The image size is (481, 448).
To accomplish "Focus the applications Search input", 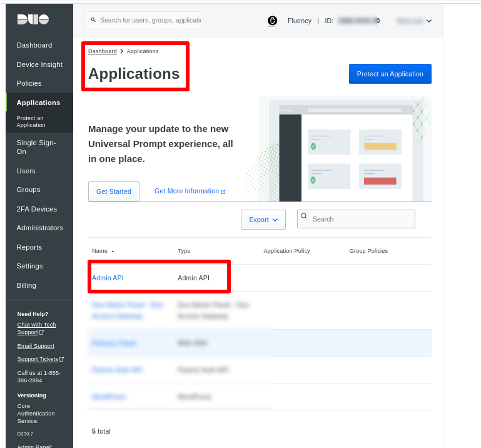I will (x=356, y=219).
